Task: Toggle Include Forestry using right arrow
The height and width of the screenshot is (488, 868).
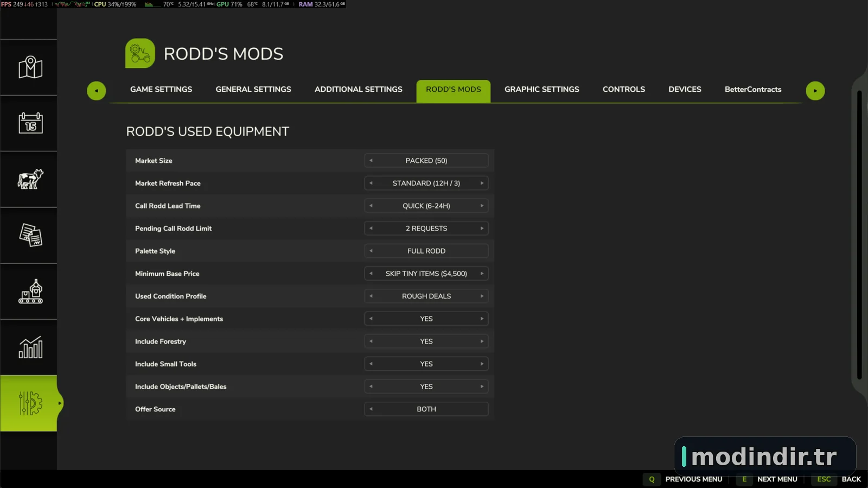Action: (482, 341)
